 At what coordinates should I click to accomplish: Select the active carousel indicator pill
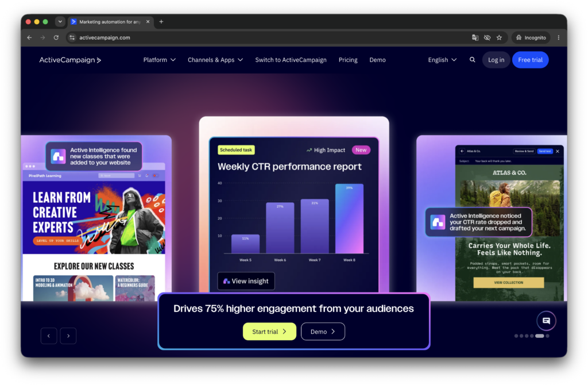tap(539, 336)
